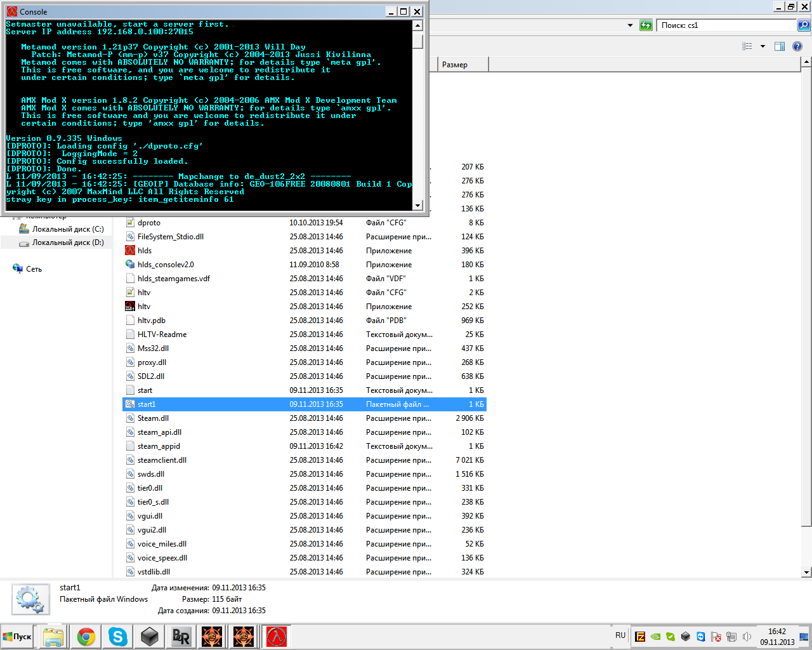
Task: Click the Nvidia icon in the system tray
Action: tap(655, 637)
